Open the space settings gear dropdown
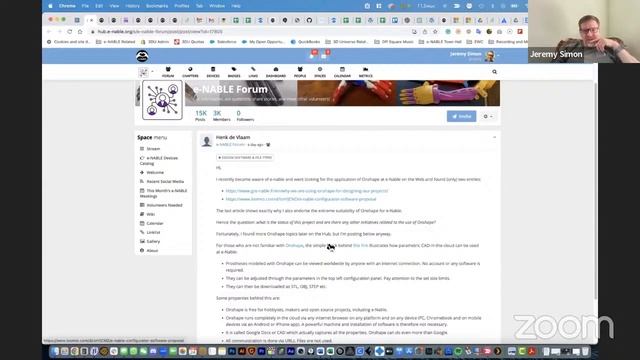 pyautogui.click(x=488, y=116)
